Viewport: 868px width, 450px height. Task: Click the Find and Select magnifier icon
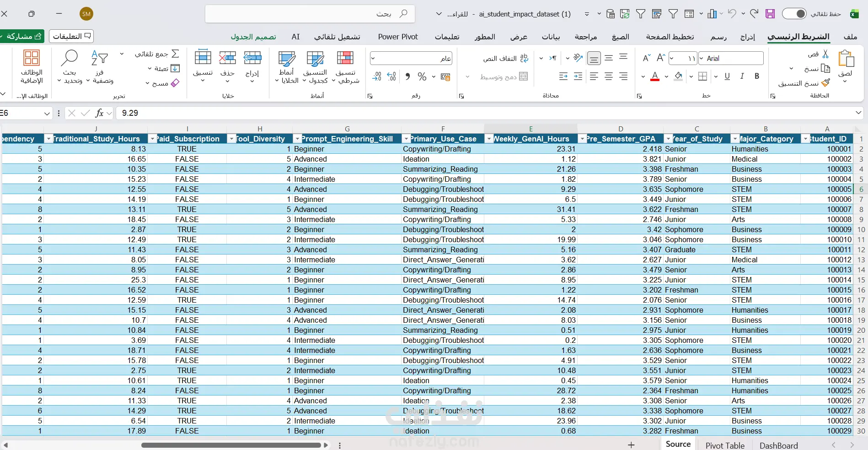[x=70, y=58]
